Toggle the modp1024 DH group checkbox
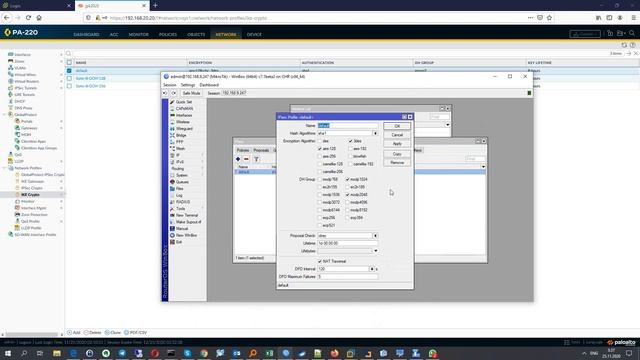 (348, 179)
